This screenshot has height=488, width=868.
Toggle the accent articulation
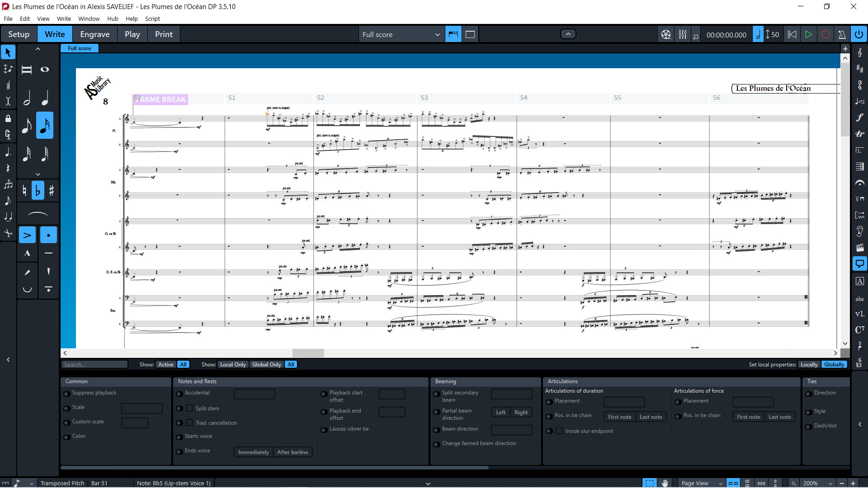tap(27, 235)
